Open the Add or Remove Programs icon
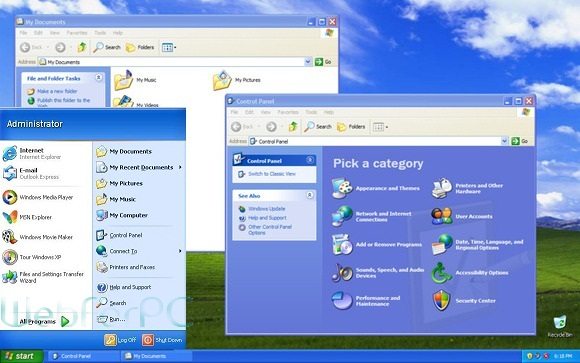 click(342, 244)
